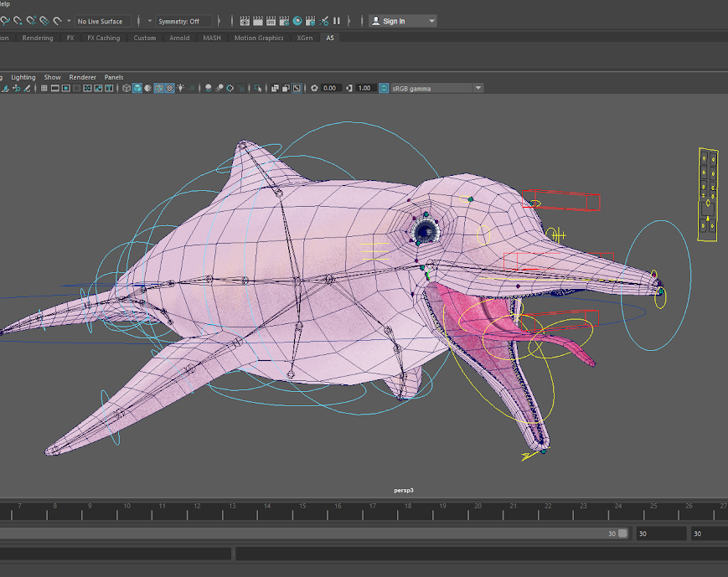Click the use all lights bulb icon
728x577 pixels.
pos(179,88)
